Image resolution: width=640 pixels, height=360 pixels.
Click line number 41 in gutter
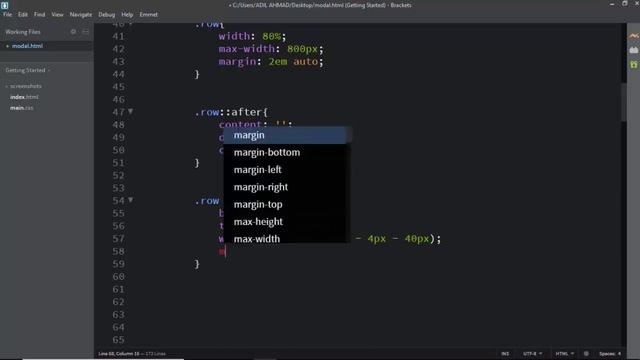click(118, 36)
